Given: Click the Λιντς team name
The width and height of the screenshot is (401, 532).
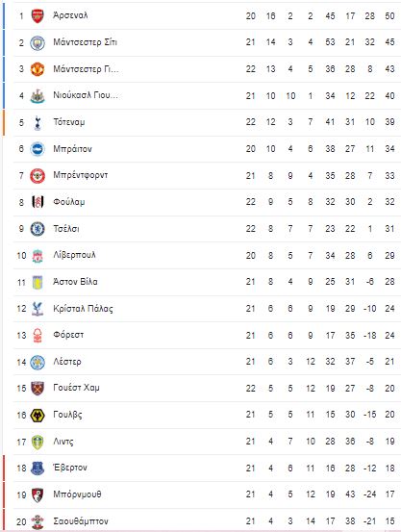Looking at the screenshot, I should click(63, 442).
